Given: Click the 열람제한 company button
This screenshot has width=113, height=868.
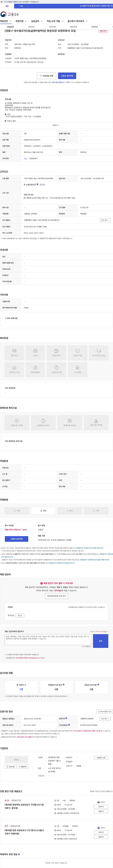Looking at the screenshot, I should point(23,767).
